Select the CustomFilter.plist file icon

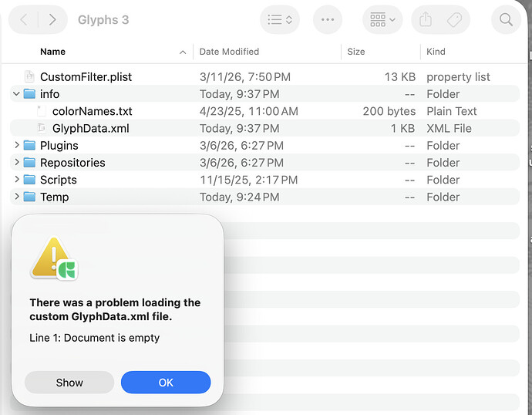point(29,76)
